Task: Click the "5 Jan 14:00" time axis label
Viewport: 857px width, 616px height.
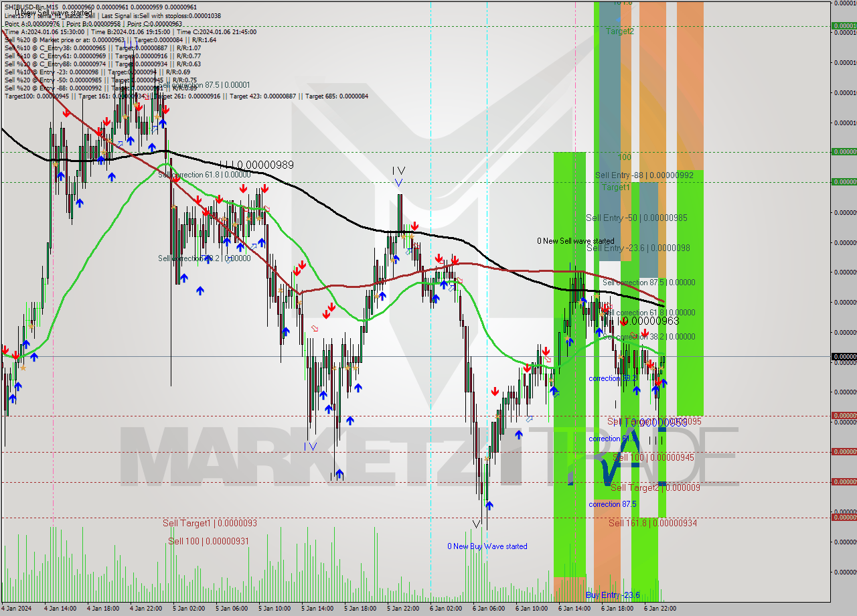Action: point(316,609)
